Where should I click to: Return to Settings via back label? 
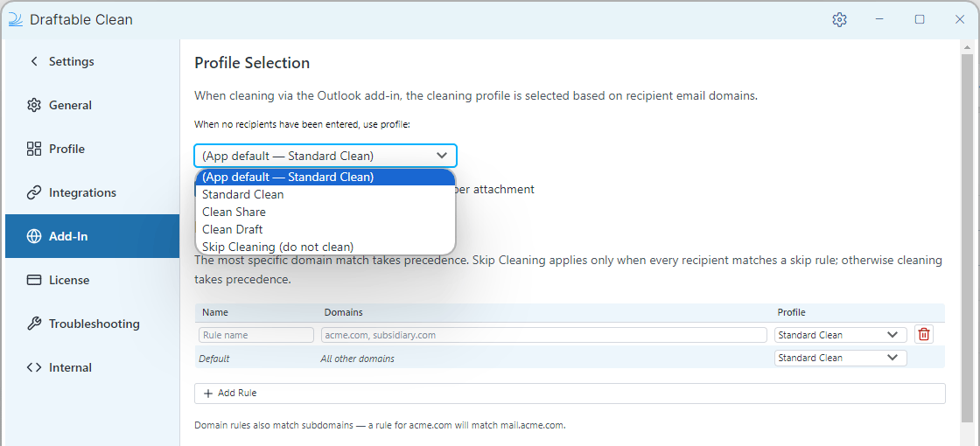(x=71, y=61)
